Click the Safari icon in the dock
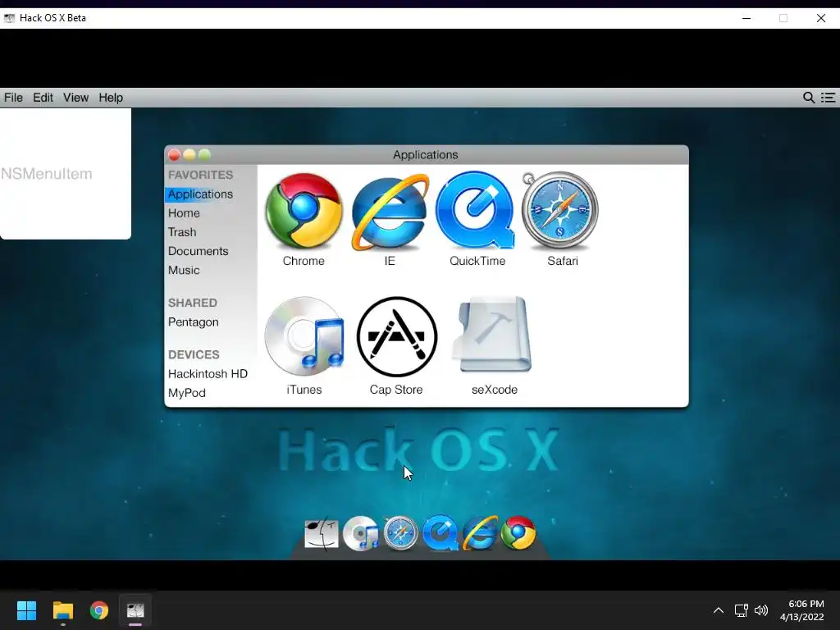Image resolution: width=840 pixels, height=630 pixels. tap(400, 533)
